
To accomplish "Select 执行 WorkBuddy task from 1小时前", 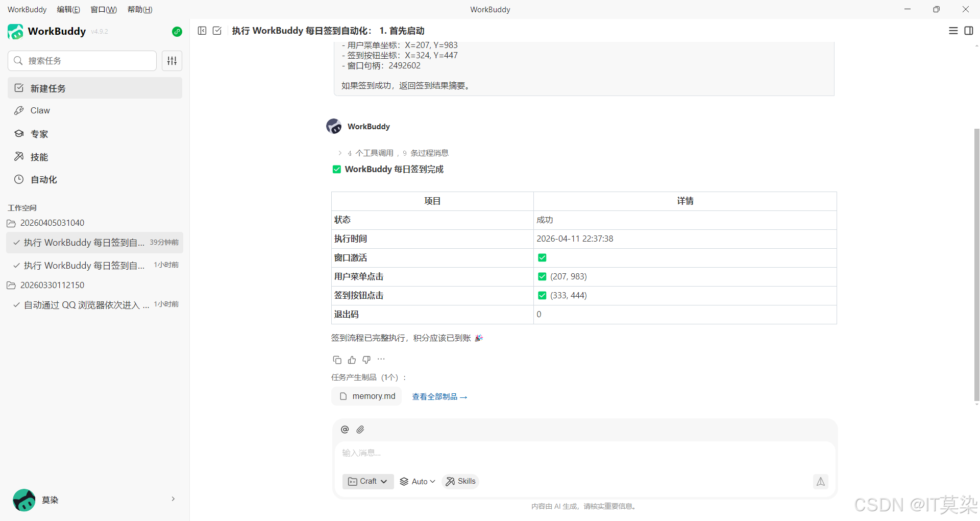I will coord(95,266).
